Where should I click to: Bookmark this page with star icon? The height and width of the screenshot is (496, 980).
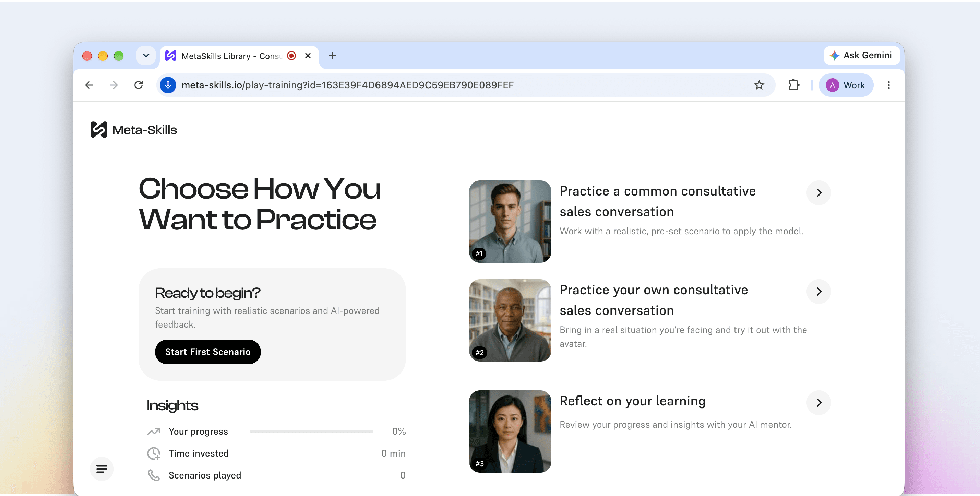click(x=759, y=85)
